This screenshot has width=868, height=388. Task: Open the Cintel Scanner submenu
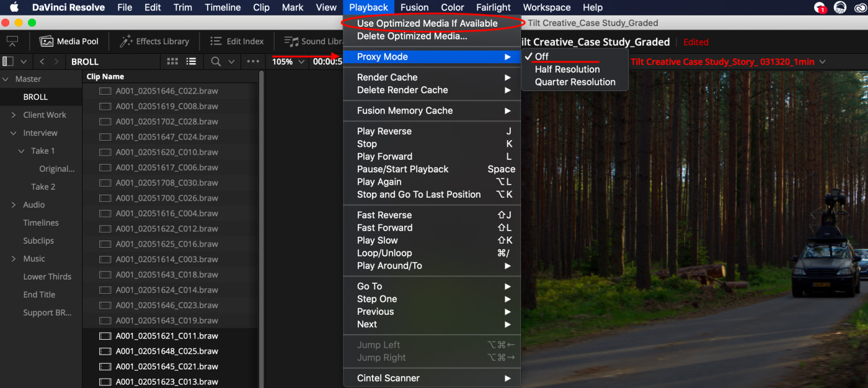[432, 378]
